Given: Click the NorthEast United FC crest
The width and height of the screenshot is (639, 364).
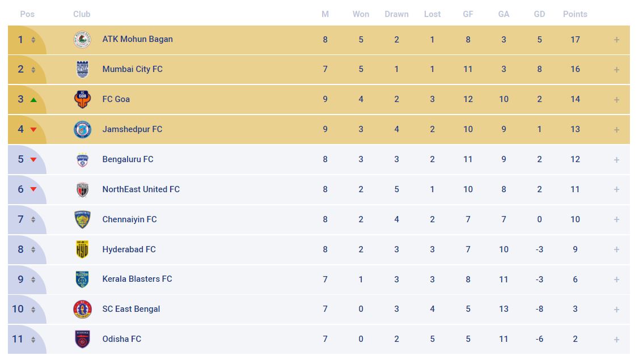Looking at the screenshot, I should click(83, 189).
